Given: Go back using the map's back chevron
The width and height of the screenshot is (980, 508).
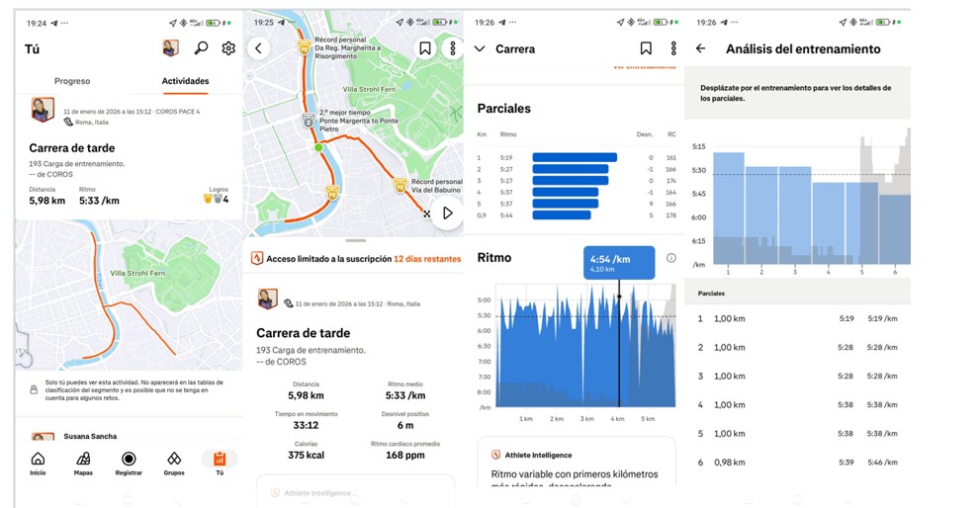Looking at the screenshot, I should click(258, 48).
